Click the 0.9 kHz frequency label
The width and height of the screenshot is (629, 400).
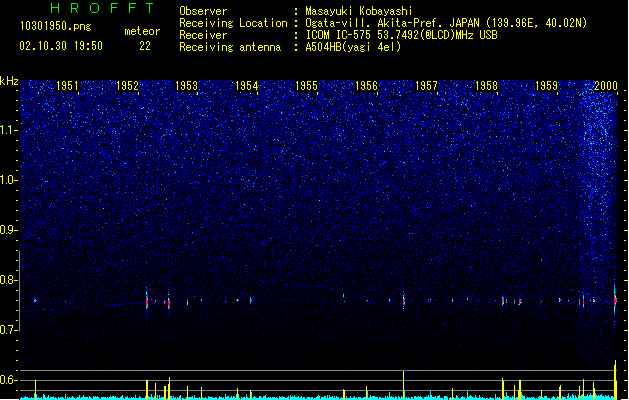pos(8,230)
